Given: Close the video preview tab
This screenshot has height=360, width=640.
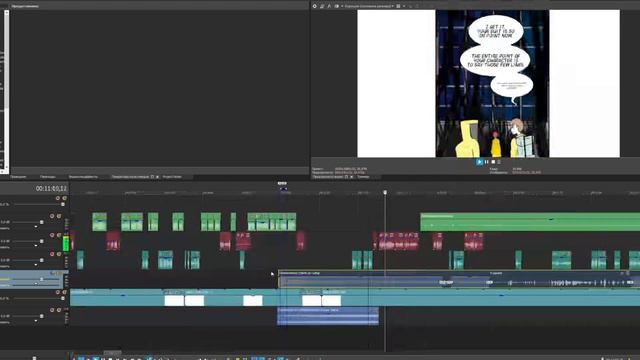Looking at the screenshot, I should click(351, 177).
